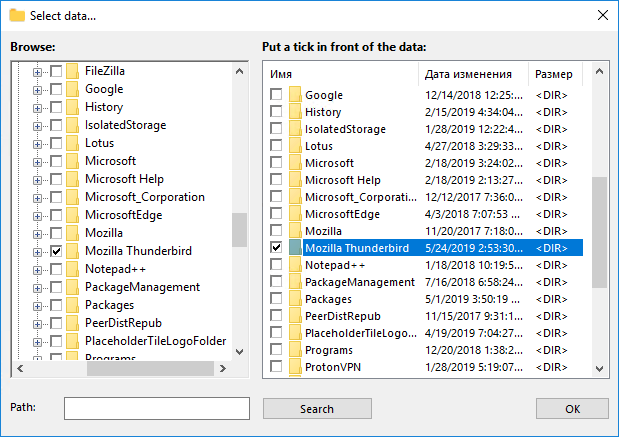Click the Path input field
Screen dimensions: 619x437
157,408
